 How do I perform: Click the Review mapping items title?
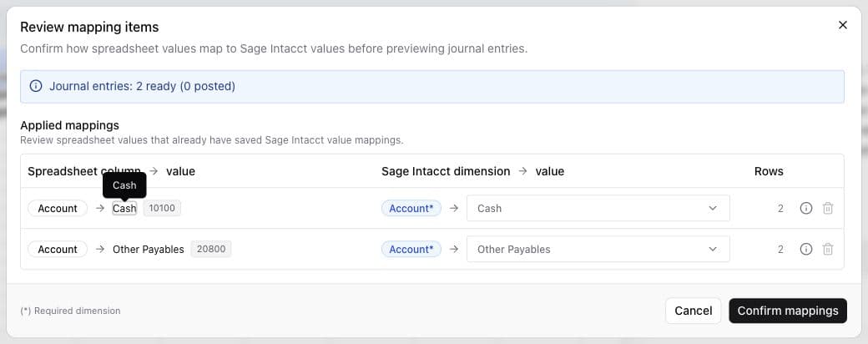[89, 27]
